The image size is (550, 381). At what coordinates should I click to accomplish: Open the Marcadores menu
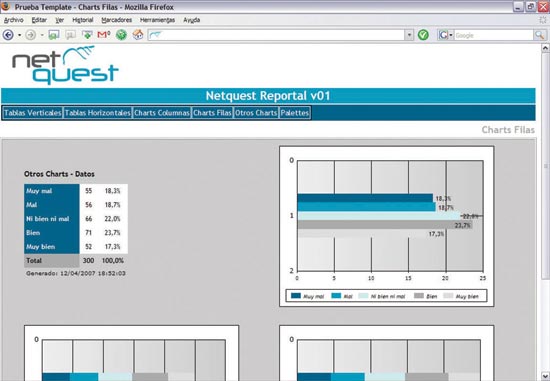tap(116, 20)
